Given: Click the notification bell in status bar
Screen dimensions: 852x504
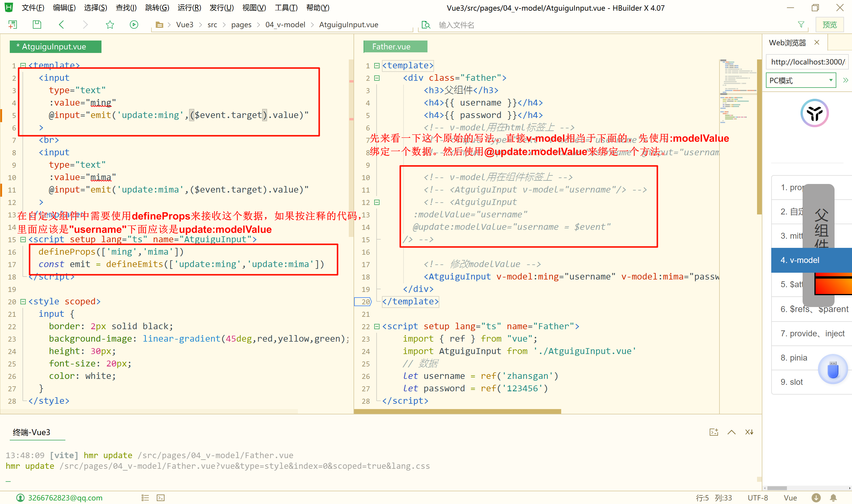Looking at the screenshot, I should [833, 497].
